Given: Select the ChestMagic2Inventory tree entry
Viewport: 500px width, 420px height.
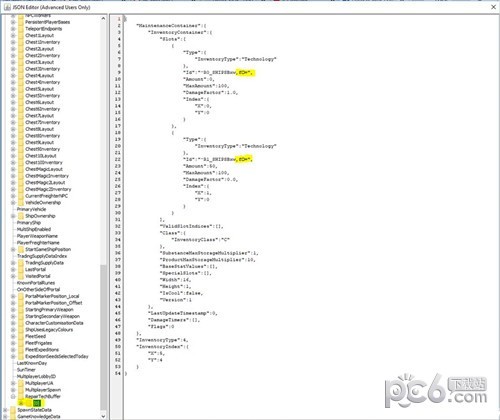Looking at the screenshot, I should click(48, 189).
